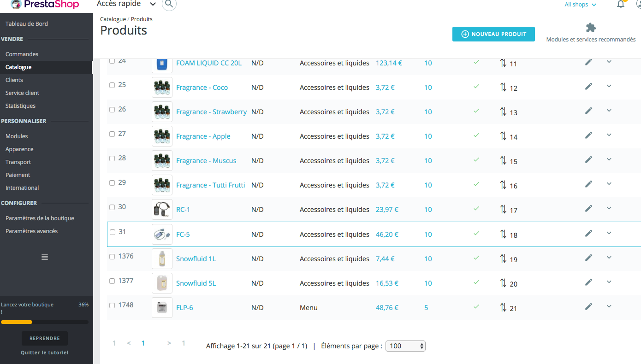Click green status checkmark for Fragrance - Coco

(x=476, y=86)
